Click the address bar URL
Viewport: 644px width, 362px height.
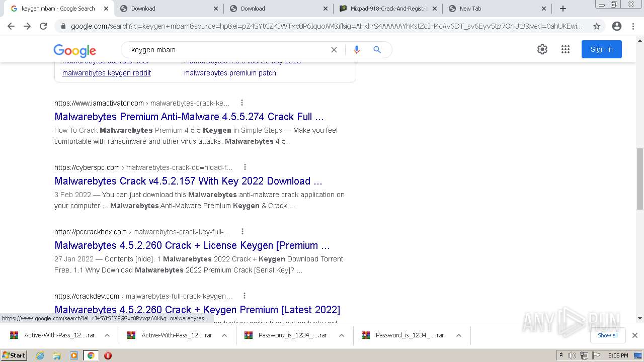click(327, 26)
